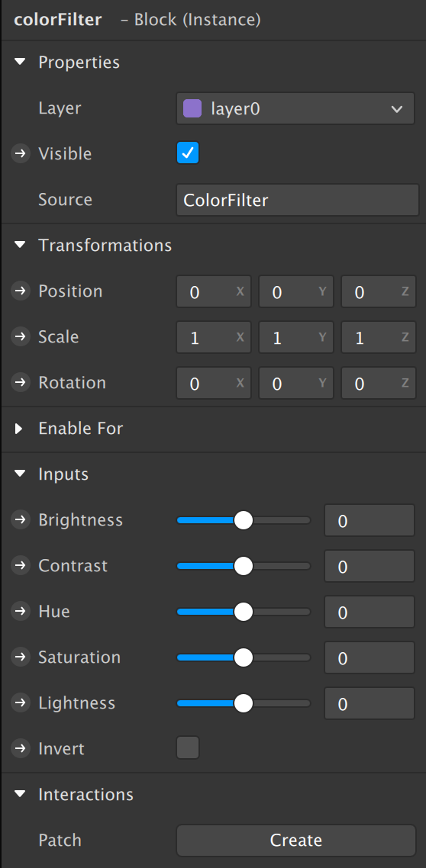This screenshot has height=868, width=426.
Task: Click the Source field containing ColorFilter
Action: [x=298, y=200]
